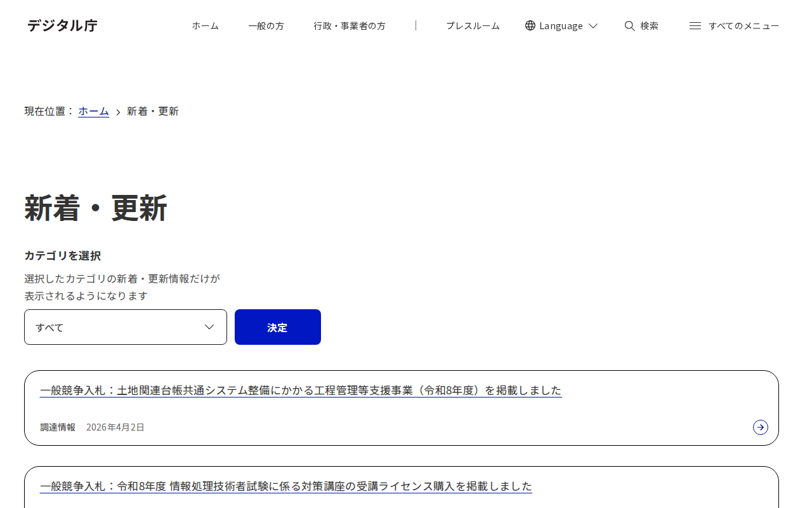This screenshot has width=812, height=508.
Task: Open the 検索 search menu
Action: 649,25
